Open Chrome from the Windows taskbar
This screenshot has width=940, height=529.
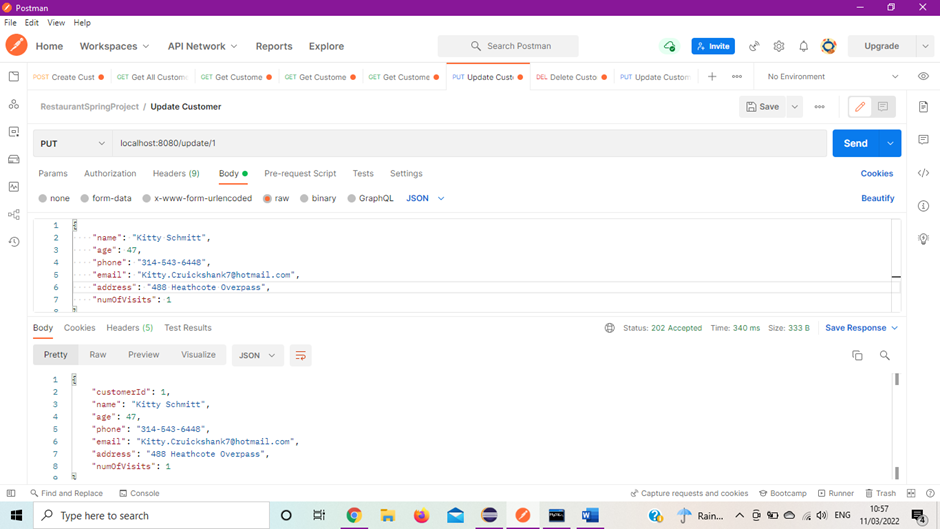pos(354,515)
